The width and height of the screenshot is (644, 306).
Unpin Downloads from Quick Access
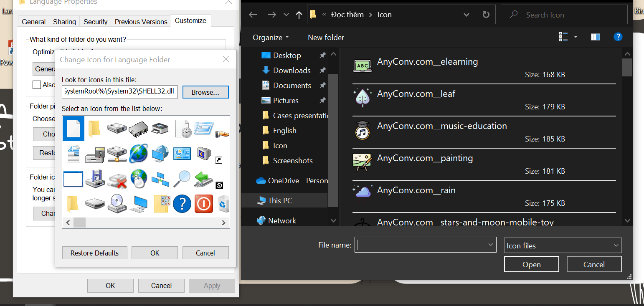[322, 70]
